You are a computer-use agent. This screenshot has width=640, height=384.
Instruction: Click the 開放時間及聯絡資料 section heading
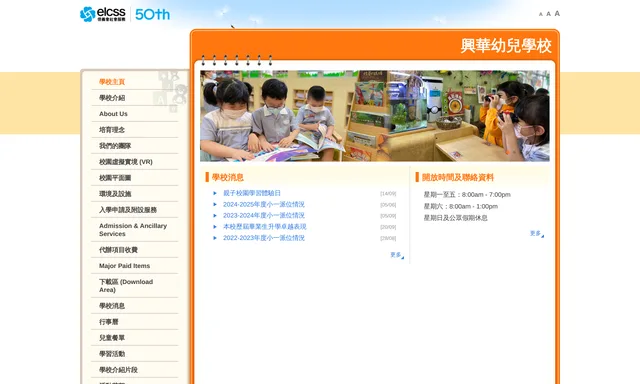pyautogui.click(x=458, y=178)
